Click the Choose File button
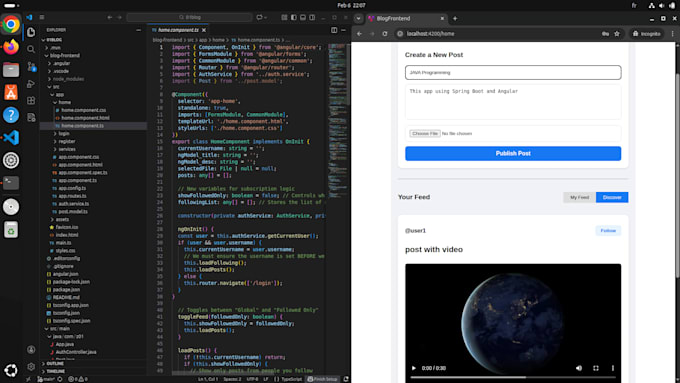This screenshot has height=383, width=680. (425, 134)
